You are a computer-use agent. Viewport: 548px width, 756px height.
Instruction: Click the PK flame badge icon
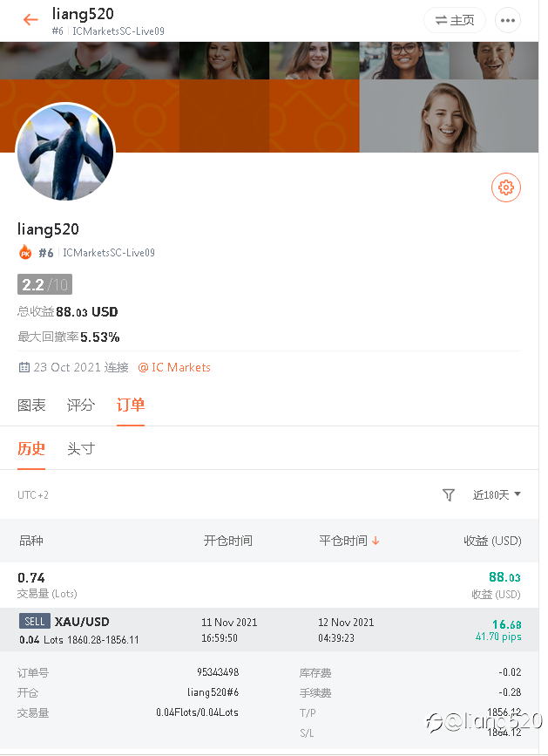coord(25,252)
